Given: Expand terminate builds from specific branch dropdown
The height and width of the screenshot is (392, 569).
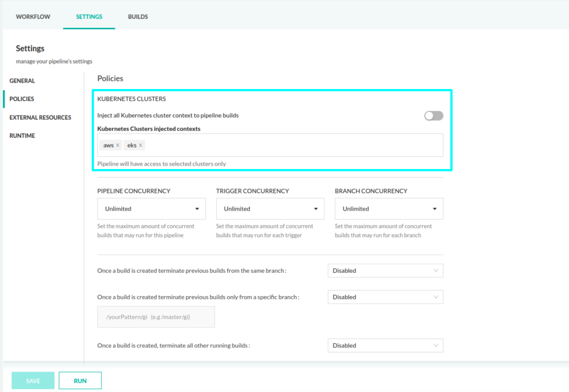Looking at the screenshot, I should click(385, 297).
